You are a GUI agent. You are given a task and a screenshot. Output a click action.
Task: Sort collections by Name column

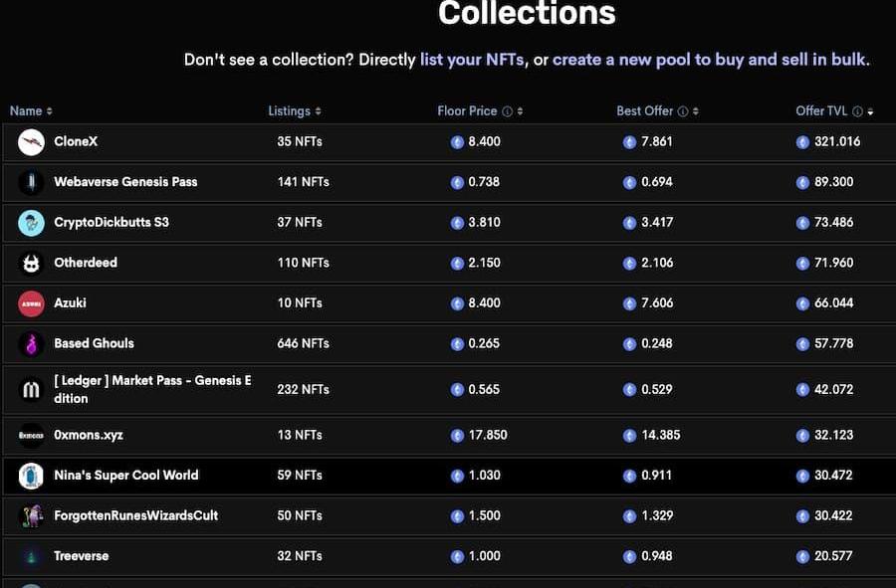click(31, 111)
